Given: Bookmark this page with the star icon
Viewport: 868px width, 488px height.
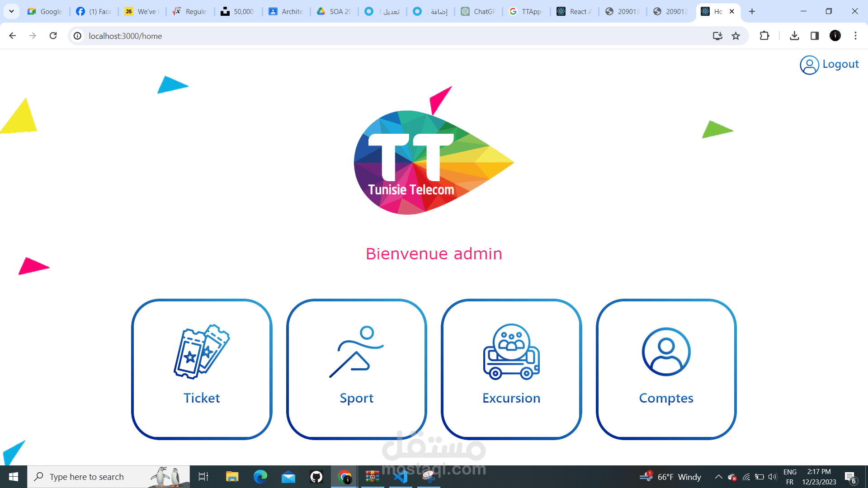Looking at the screenshot, I should click(736, 36).
